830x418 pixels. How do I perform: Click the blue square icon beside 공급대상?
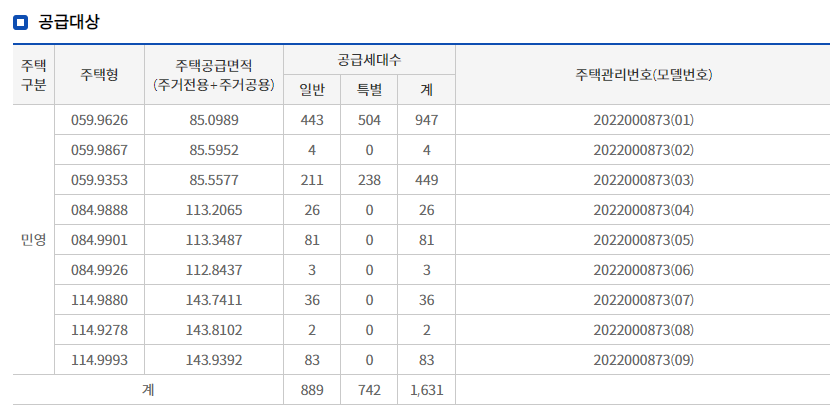pos(20,22)
